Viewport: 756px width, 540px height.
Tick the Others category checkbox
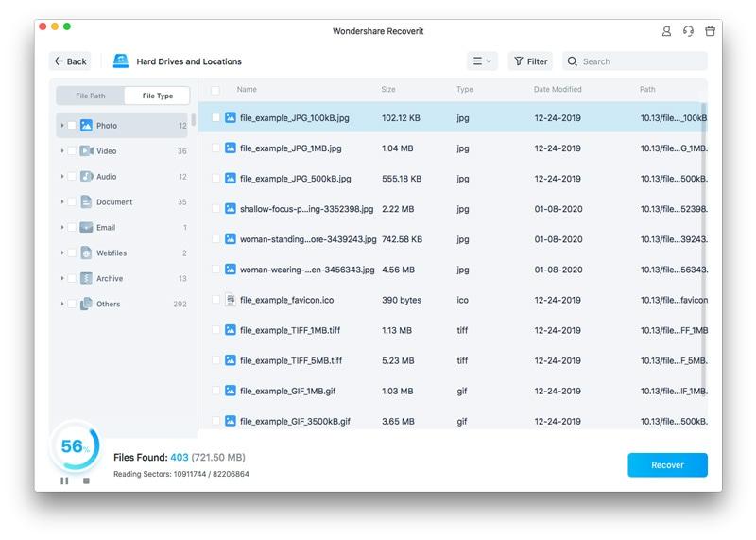tap(72, 304)
